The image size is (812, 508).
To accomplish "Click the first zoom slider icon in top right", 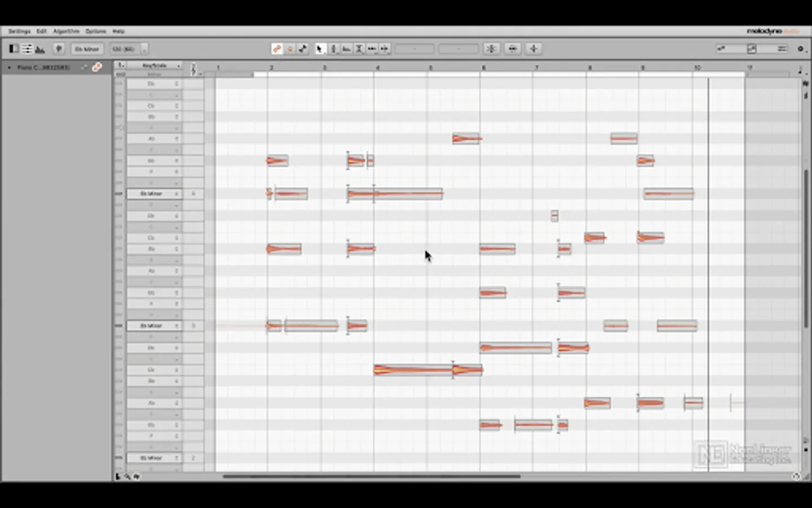I will click(721, 49).
